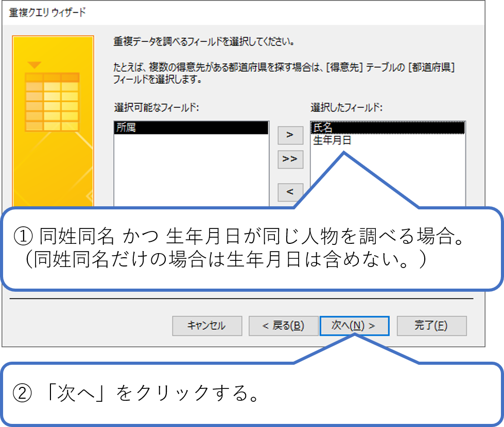Go back with < 戻る(B) button
The height and width of the screenshot is (427, 504).
pos(284,326)
